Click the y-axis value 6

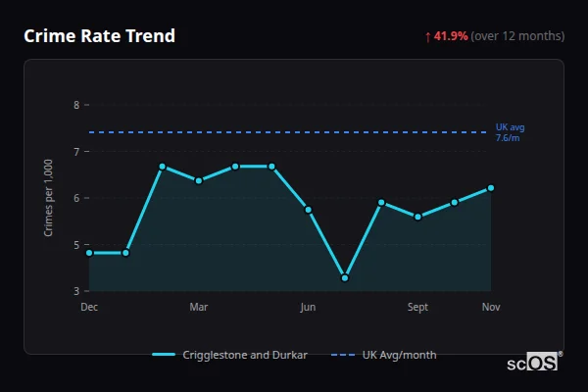tap(76, 198)
